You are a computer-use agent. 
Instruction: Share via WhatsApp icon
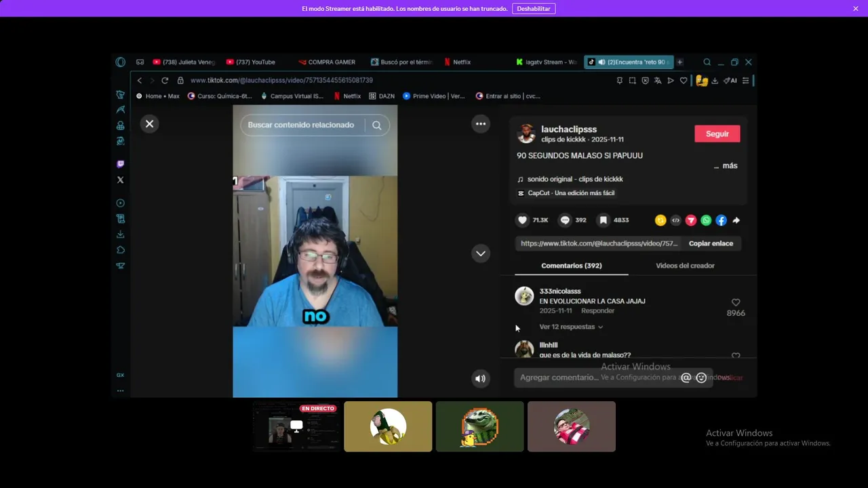tap(706, 220)
